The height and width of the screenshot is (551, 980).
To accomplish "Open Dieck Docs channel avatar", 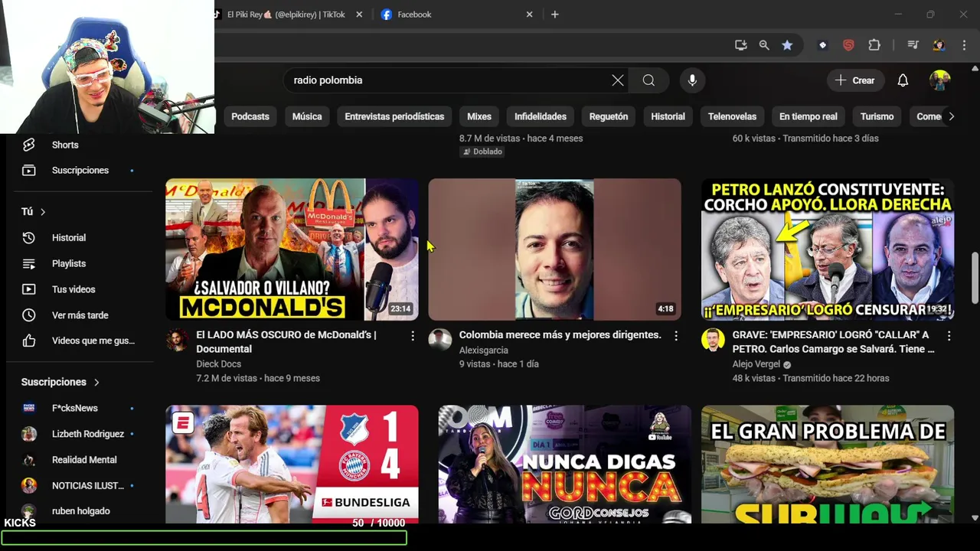I will [178, 340].
